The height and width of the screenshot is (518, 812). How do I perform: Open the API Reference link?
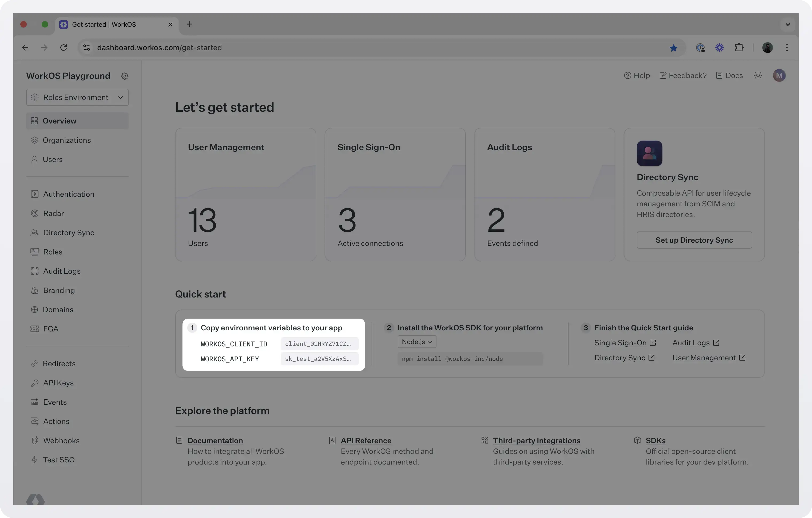[x=366, y=440]
